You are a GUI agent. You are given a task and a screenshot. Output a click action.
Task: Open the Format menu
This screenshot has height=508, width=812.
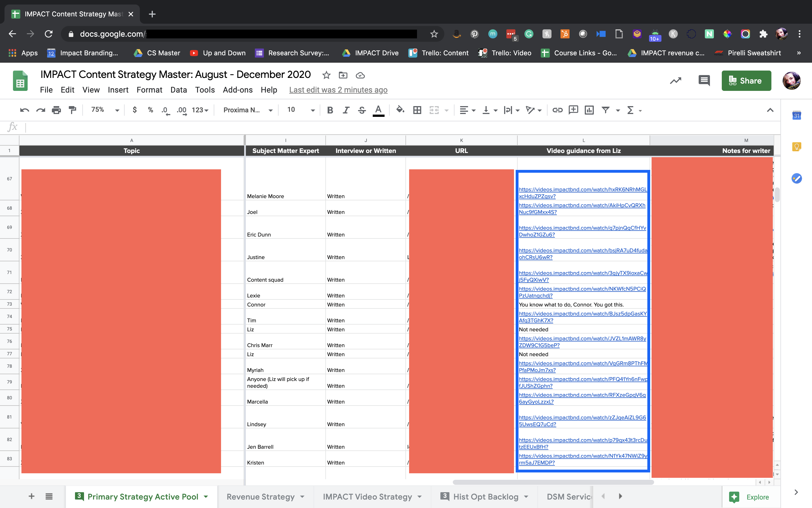point(149,90)
